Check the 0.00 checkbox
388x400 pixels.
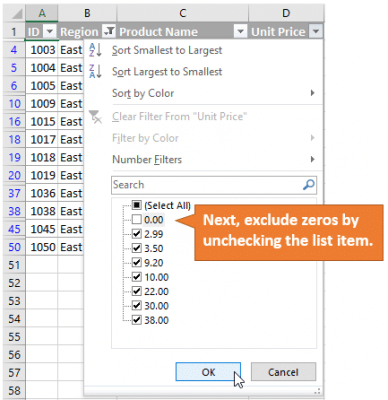click(137, 219)
